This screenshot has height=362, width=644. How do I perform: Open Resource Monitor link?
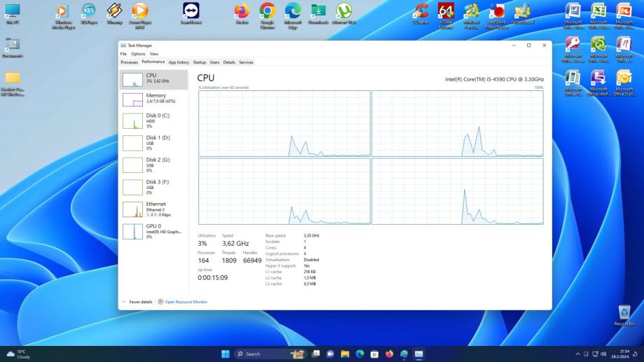click(x=186, y=302)
